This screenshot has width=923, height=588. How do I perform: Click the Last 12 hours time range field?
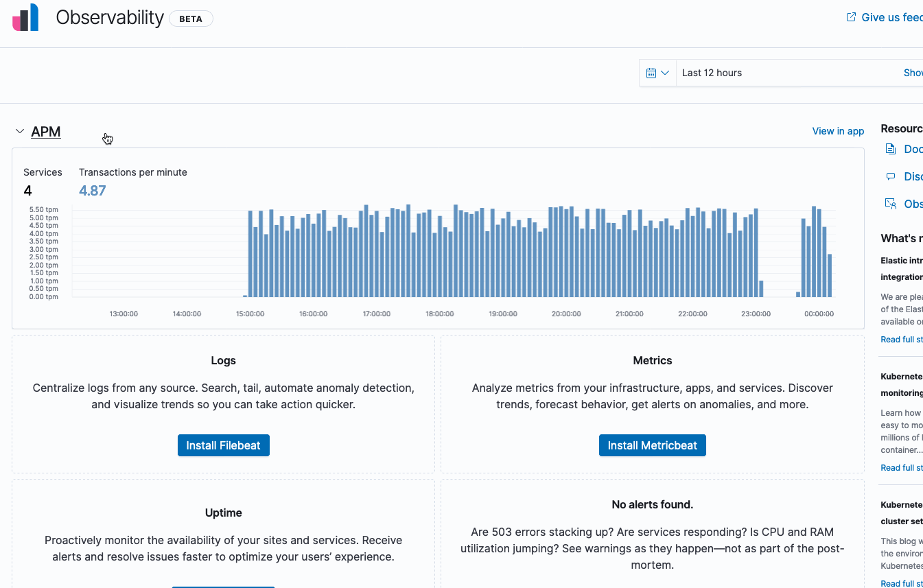coord(788,73)
